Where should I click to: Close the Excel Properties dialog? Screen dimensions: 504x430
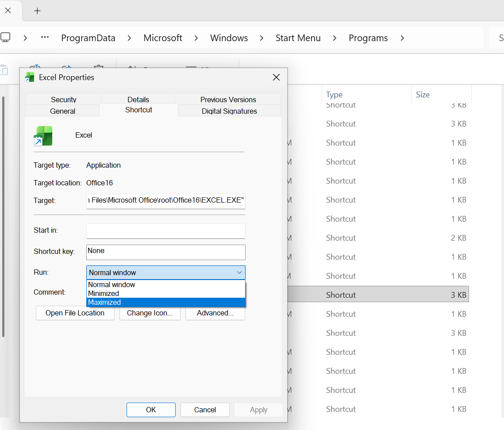point(276,77)
